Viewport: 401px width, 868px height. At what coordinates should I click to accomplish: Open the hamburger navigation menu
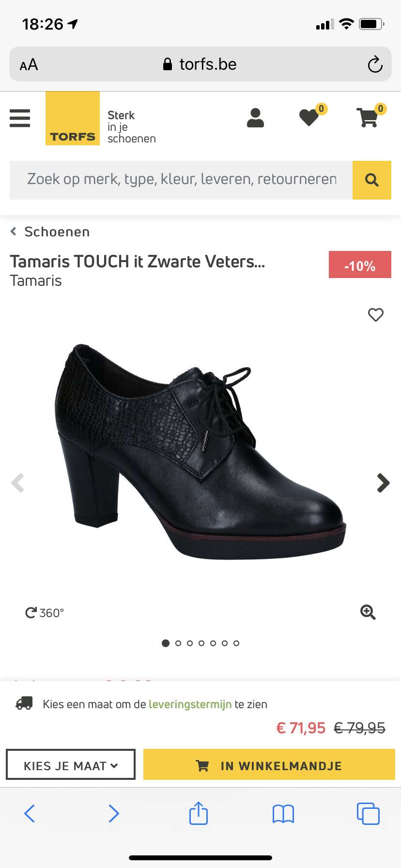[20, 118]
